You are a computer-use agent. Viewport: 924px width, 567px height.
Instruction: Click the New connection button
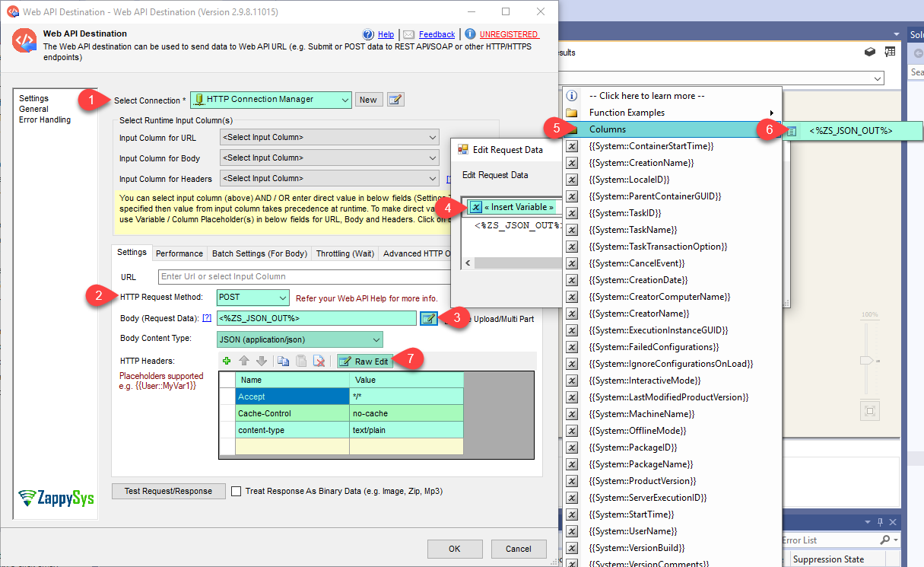point(368,100)
